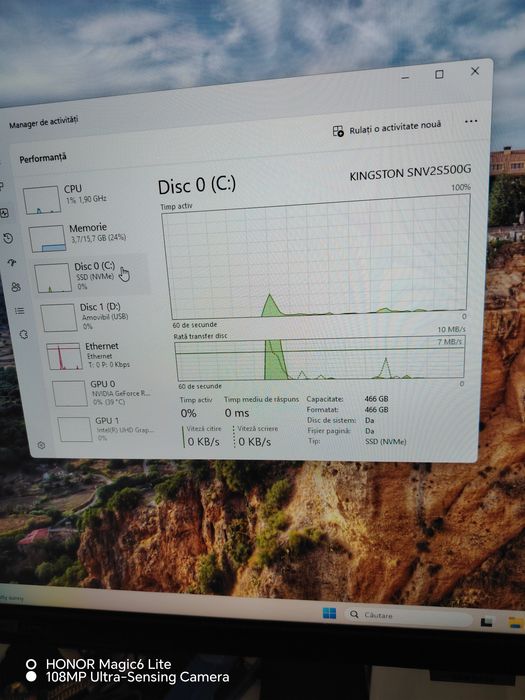Select Disc 0 (C:) in the list
This screenshot has width=525, height=700.
pos(92,276)
